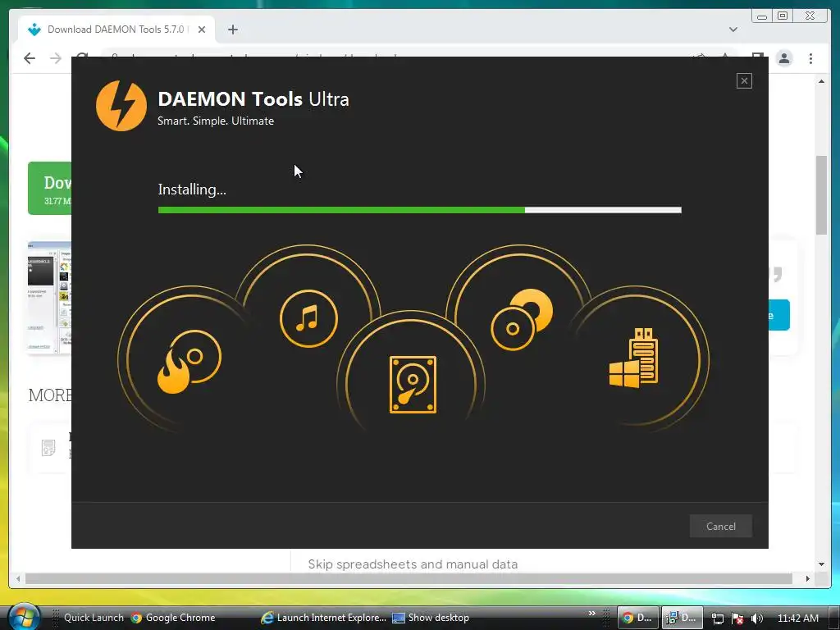Close the installer with the X button

coord(744,81)
